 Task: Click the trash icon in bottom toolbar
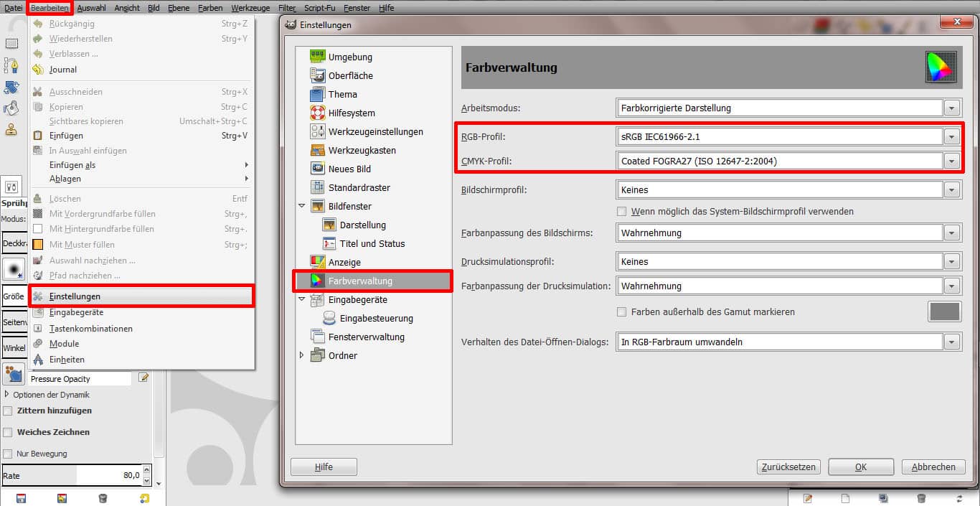tap(103, 498)
